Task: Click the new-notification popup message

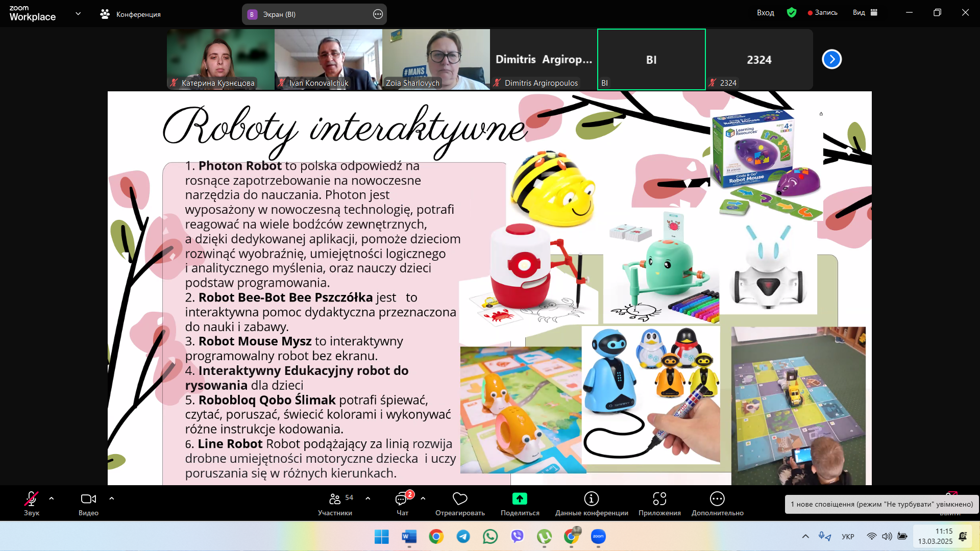Action: 881,504
